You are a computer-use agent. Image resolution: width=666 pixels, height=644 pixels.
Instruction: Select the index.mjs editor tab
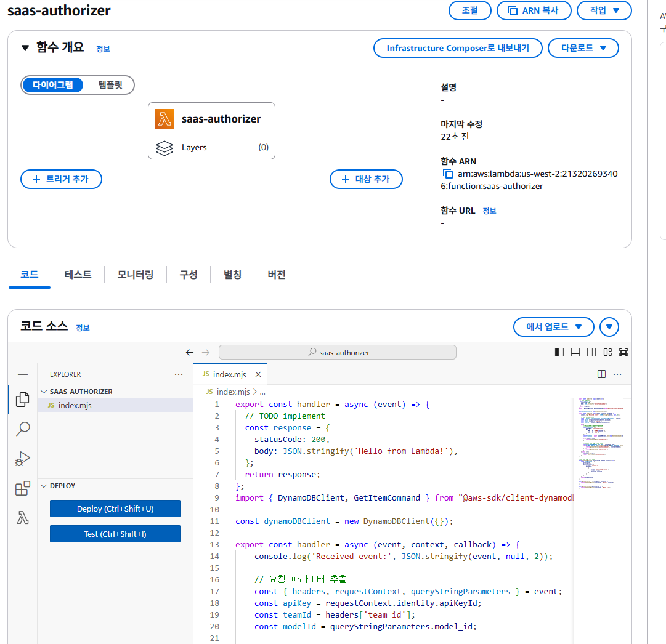point(230,374)
